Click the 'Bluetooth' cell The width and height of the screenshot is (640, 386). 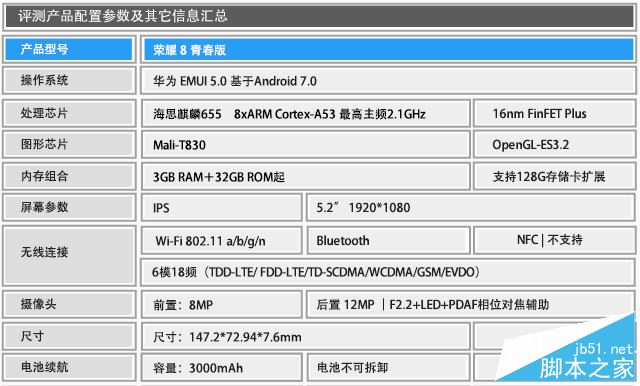coord(388,240)
